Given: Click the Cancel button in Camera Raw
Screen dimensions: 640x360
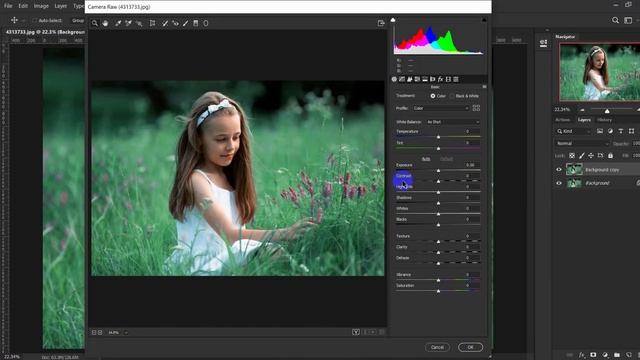Looking at the screenshot, I should (437, 347).
